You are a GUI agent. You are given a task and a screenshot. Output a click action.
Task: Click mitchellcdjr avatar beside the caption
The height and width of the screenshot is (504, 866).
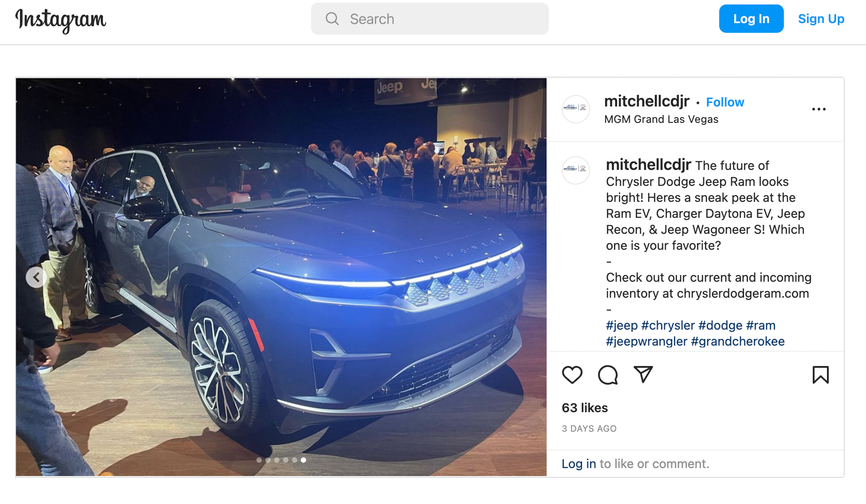click(575, 170)
